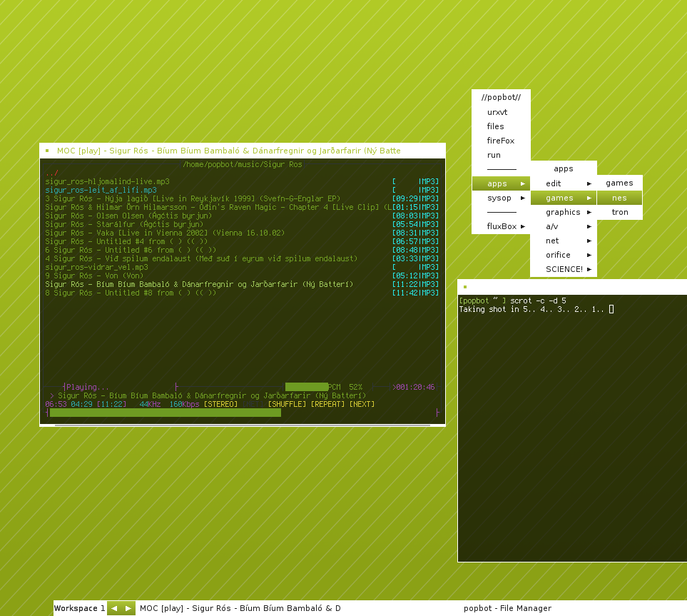Select Óðin's Raven Magic Chapter 4 track
The image size is (687, 616).
[242, 208]
